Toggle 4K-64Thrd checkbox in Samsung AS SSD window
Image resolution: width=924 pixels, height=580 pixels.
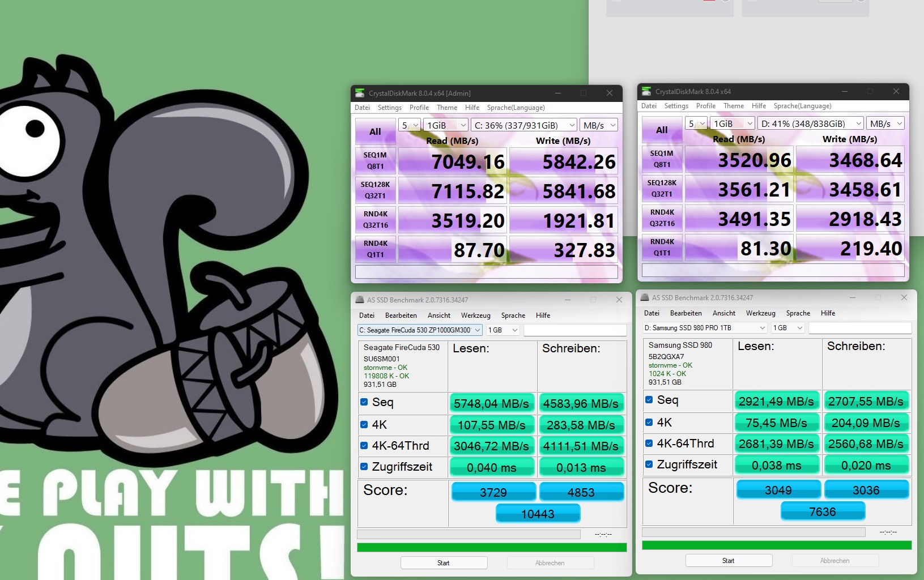coord(649,443)
